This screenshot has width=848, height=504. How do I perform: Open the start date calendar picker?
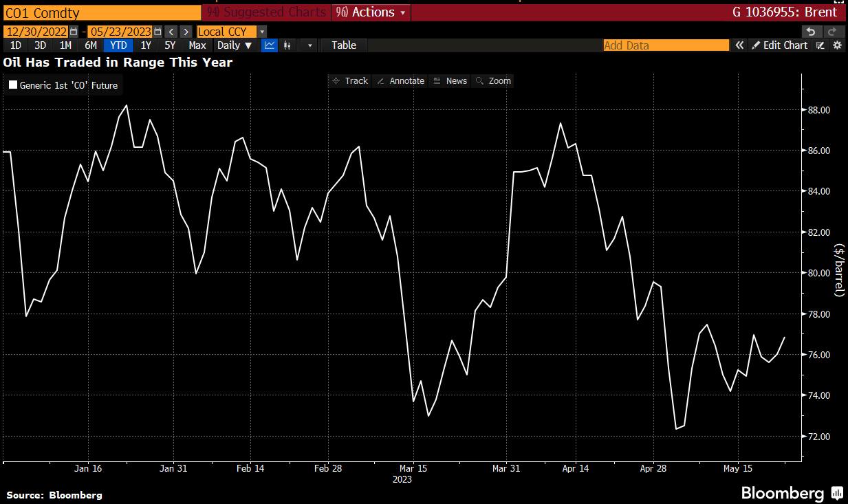coord(73,32)
